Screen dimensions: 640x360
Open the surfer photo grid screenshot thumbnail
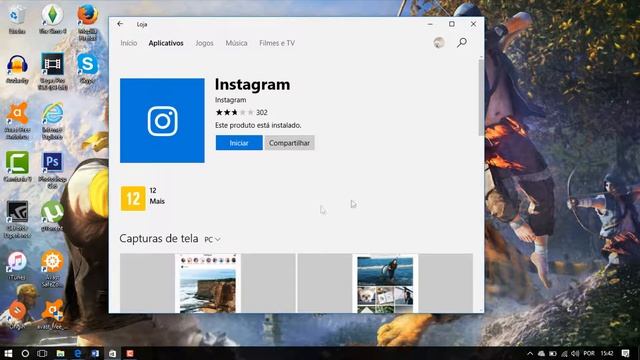(385, 283)
